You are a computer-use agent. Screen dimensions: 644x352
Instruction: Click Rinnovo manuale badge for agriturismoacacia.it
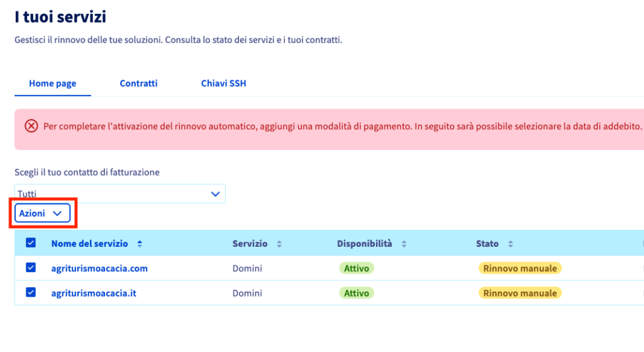point(520,293)
